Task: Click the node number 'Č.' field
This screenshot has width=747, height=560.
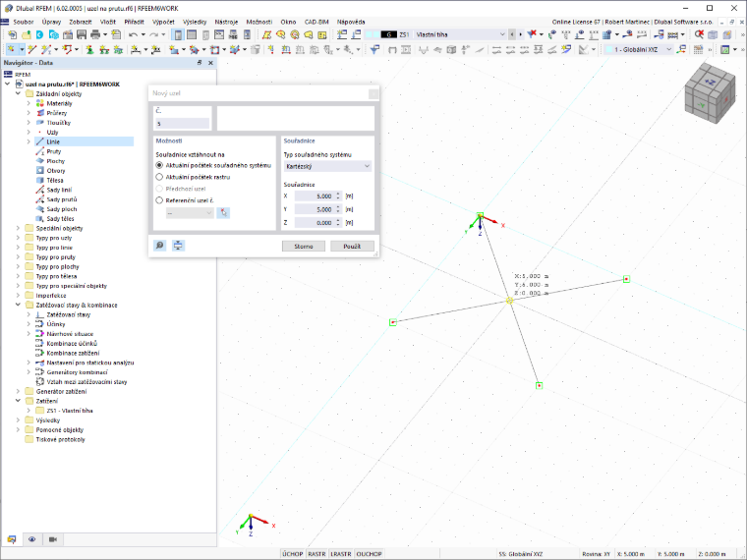Action: coord(183,124)
